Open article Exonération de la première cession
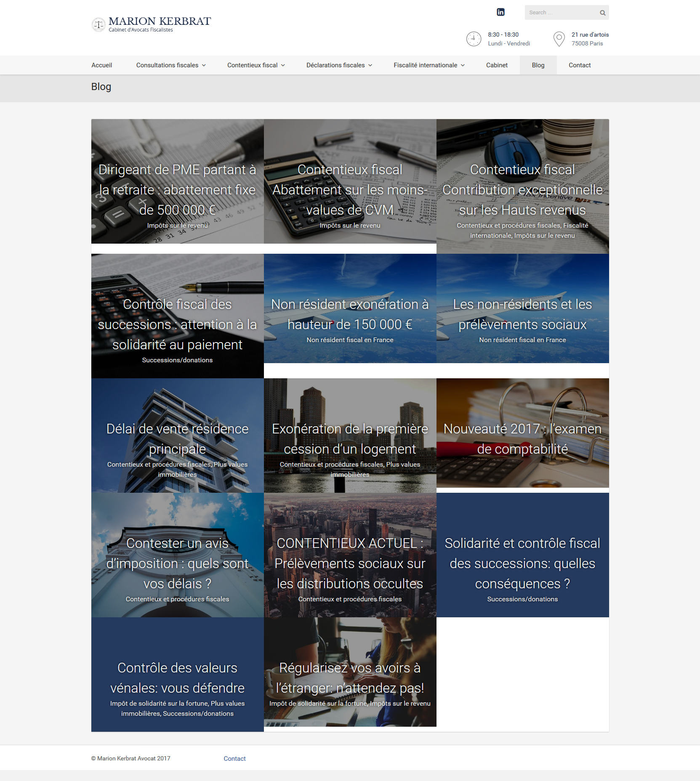Image resolution: width=700 pixels, height=781 pixels. point(350,439)
